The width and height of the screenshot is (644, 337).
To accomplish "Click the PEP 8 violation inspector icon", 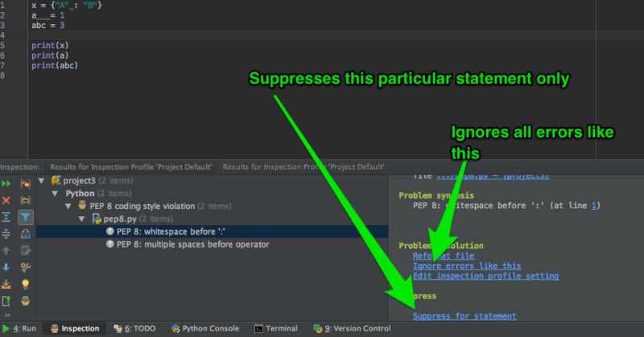I will 83,206.
